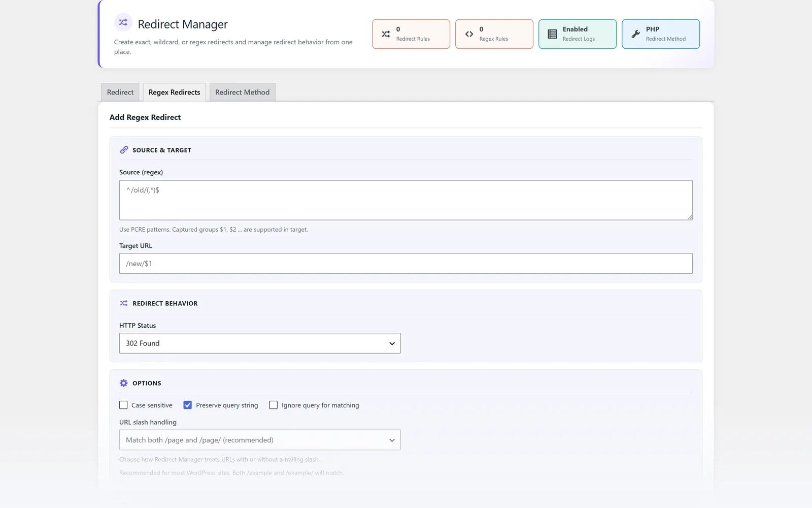Click the shuffle icon beside the Redirect Manager title

(123, 22)
